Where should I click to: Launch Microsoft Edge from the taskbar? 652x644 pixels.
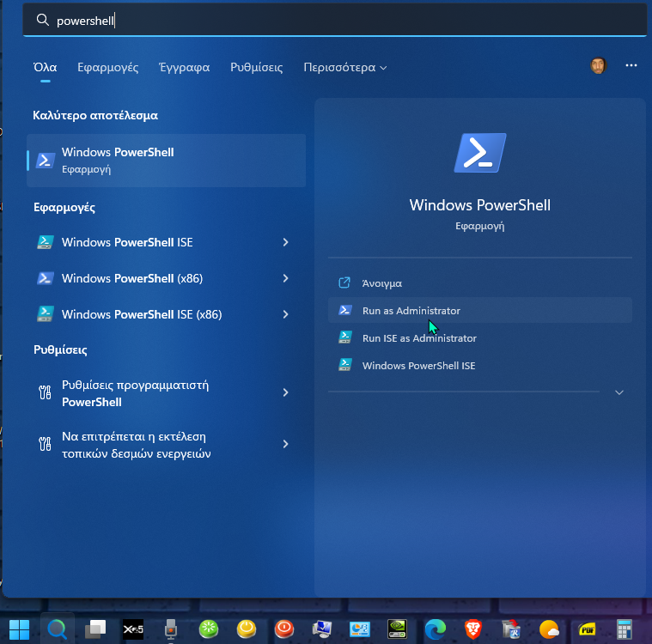coord(436,629)
